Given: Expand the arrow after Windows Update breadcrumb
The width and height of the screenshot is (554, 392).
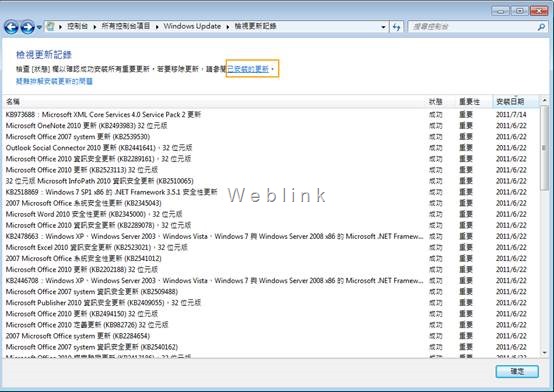Looking at the screenshot, I should (x=228, y=27).
